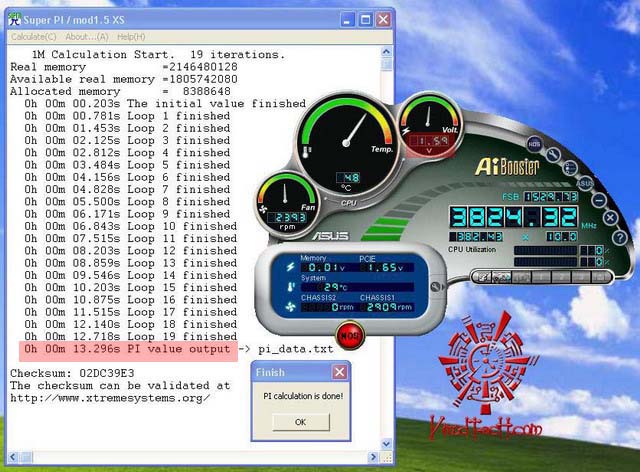Click the 10.0 multiplier readout

pos(562,236)
